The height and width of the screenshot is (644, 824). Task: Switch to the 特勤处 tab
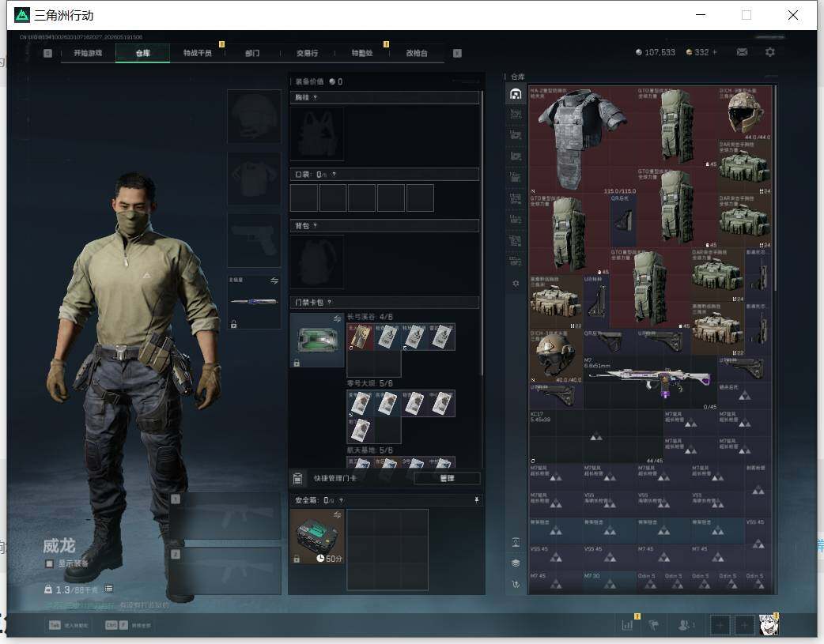tap(362, 53)
